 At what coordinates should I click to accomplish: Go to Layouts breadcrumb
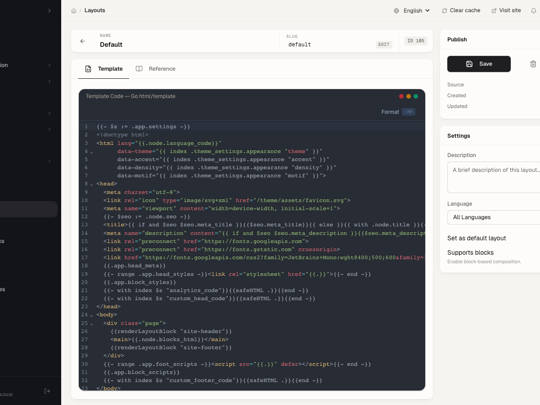pos(95,10)
